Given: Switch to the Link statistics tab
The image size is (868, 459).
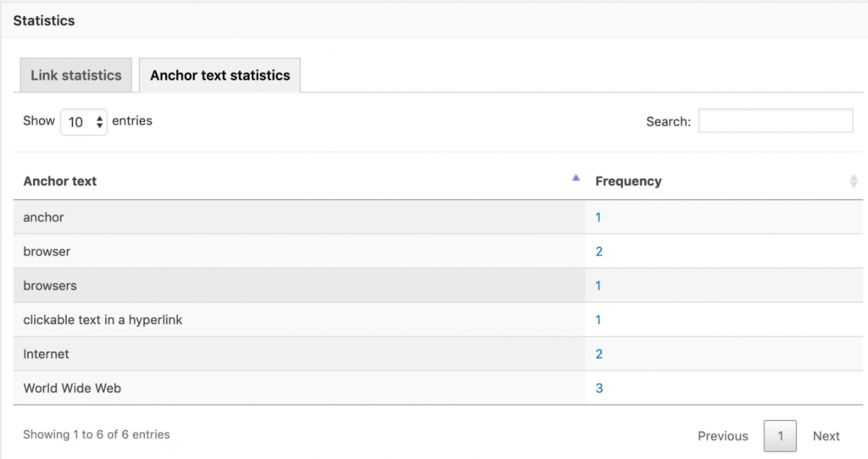Looking at the screenshot, I should pos(75,76).
